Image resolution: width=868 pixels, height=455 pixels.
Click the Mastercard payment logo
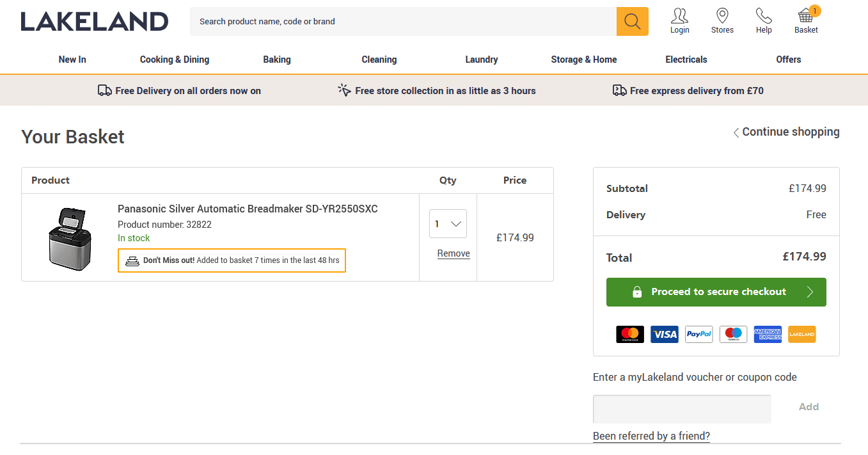point(630,334)
